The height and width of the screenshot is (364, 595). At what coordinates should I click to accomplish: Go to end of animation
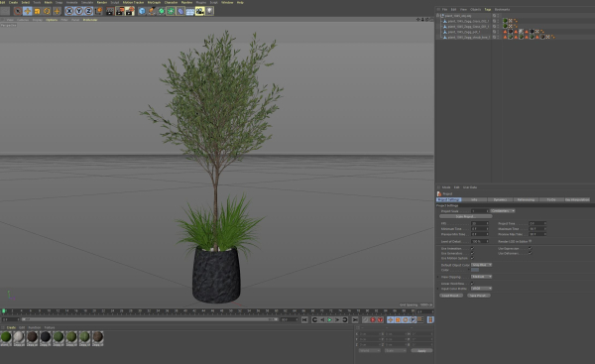pos(355,320)
